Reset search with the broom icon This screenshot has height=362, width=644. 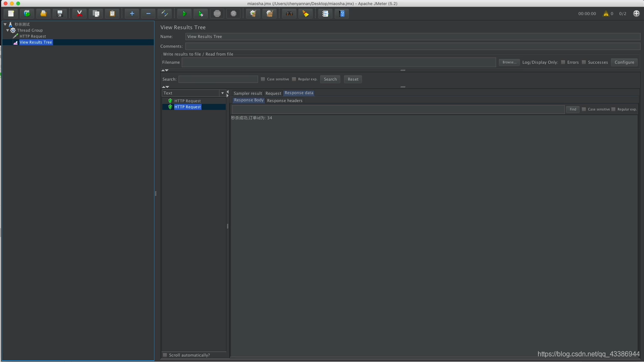[306, 13]
